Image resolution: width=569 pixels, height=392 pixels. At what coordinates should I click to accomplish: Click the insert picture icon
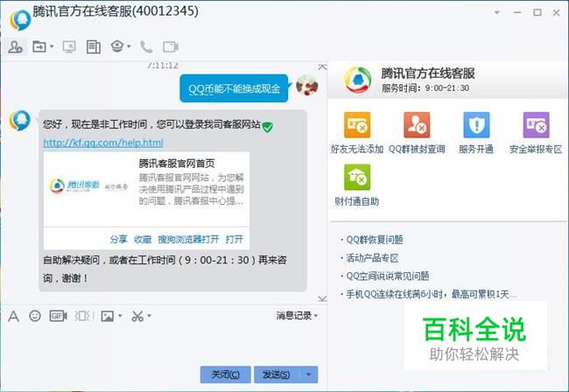tap(108, 316)
